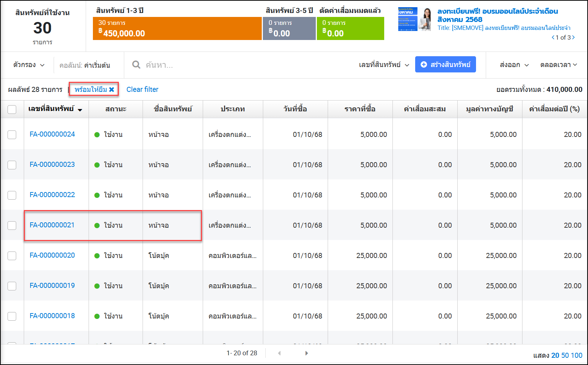This screenshot has width=588, height=365.
Task: Go to next page of results
Action: click(306, 353)
